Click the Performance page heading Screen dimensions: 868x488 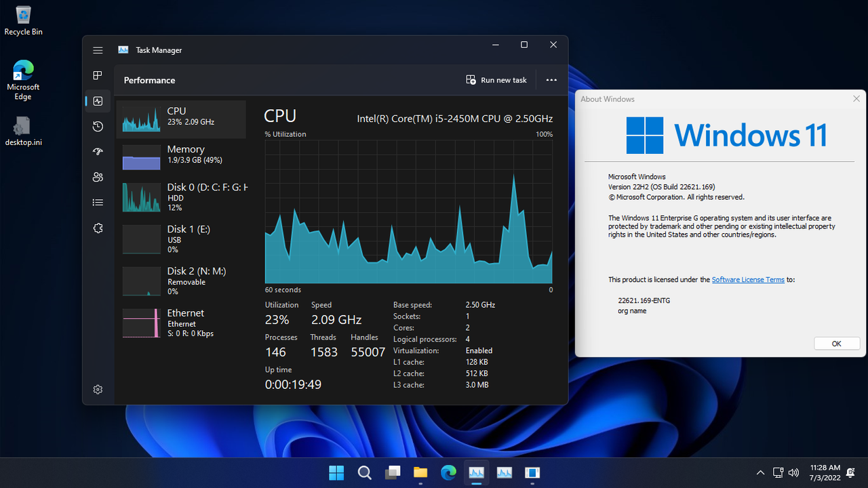click(x=149, y=80)
